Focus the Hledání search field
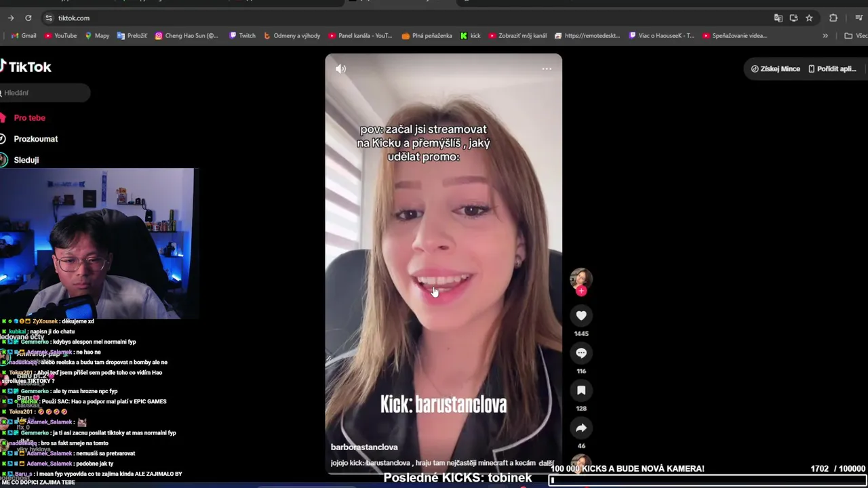Screen dimensions: 868x488 point(45,93)
